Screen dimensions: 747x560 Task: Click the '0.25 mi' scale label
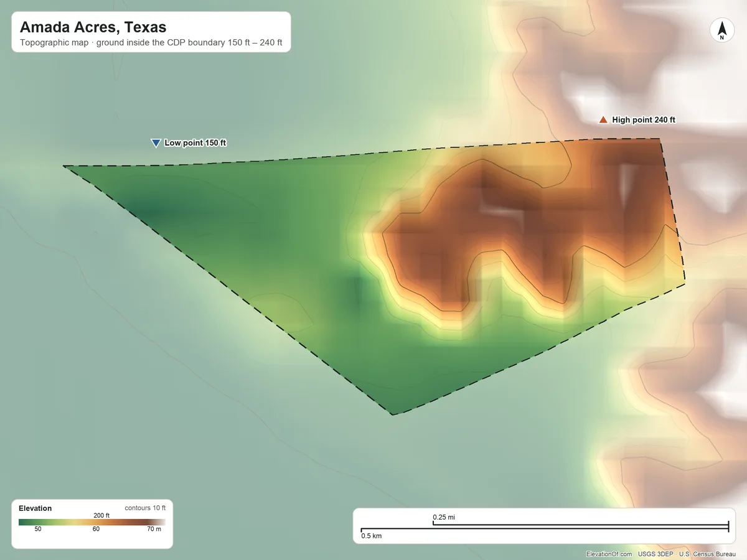[444, 517]
